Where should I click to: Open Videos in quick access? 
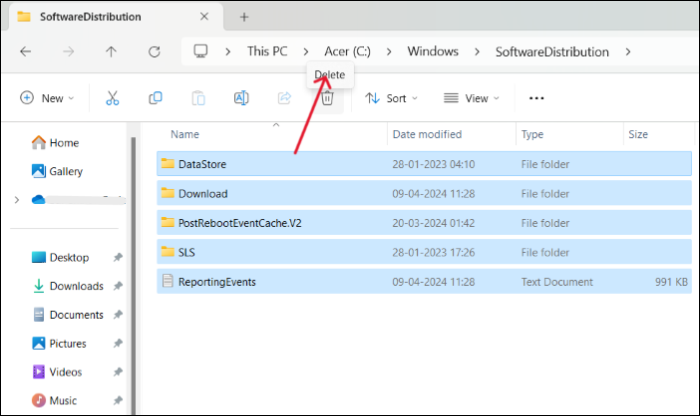[57, 372]
